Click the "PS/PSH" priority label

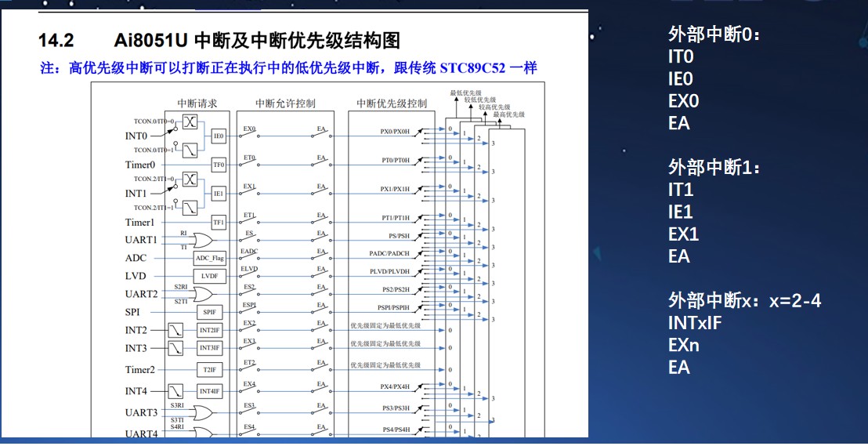pyautogui.click(x=399, y=235)
